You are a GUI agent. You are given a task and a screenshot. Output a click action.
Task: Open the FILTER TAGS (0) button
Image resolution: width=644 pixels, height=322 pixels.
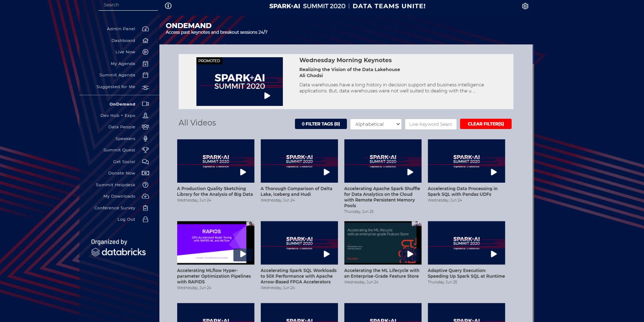pos(321,124)
